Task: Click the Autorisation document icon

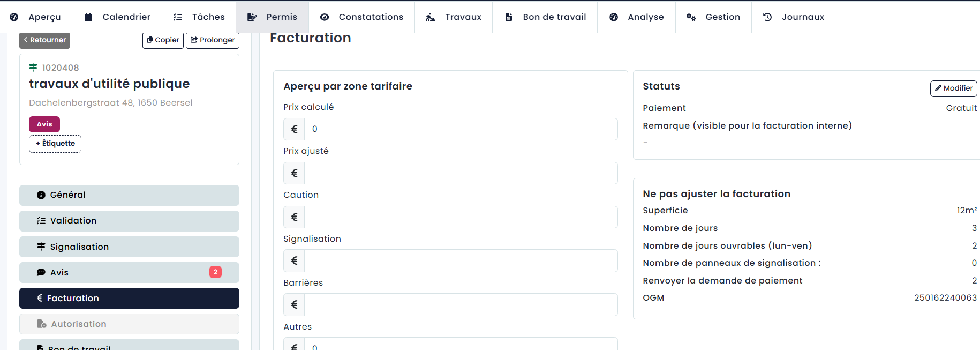Action: click(41, 324)
